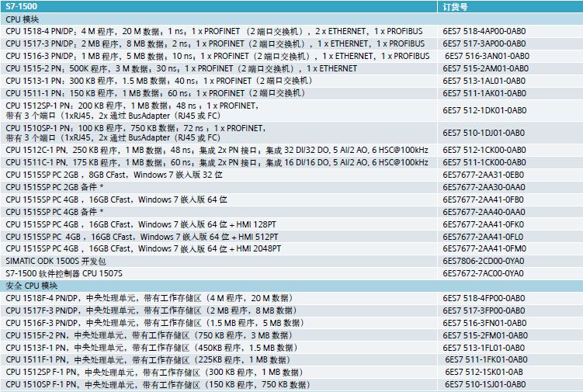Click order number 6ES7806-2CD00-0YA0
This screenshot has width=583, height=392.
tap(484, 261)
